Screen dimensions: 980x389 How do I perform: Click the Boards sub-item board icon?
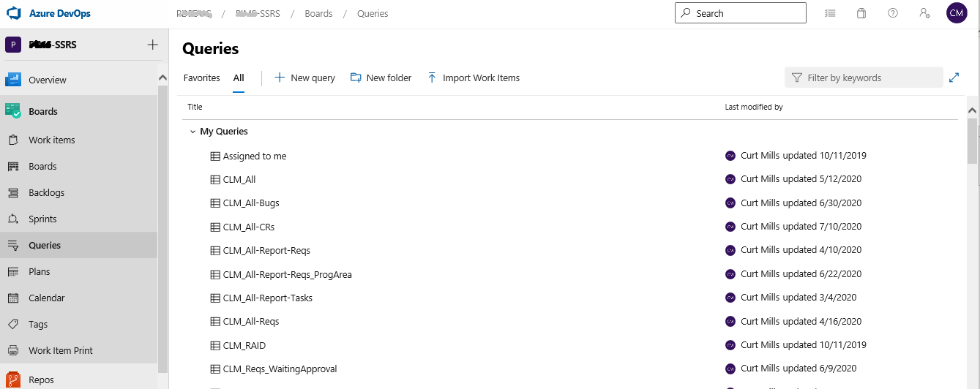coord(13,166)
